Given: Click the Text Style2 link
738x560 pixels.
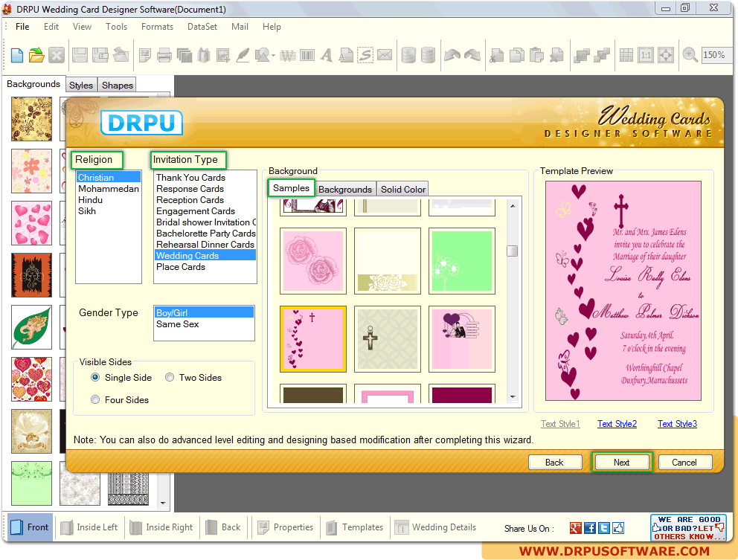Looking at the screenshot, I should coord(617,423).
